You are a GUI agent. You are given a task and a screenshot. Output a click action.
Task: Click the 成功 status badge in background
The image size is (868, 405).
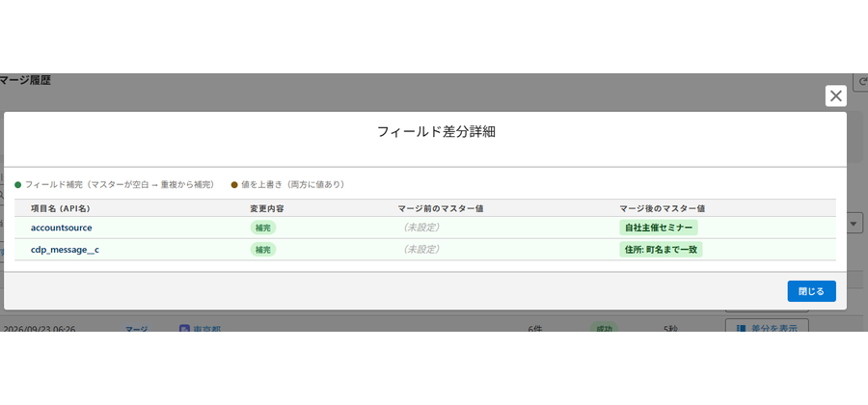[x=604, y=328]
